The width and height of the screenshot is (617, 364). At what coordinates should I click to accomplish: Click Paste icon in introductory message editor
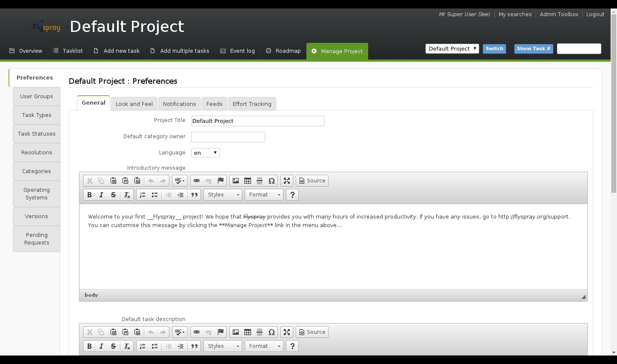(113, 181)
